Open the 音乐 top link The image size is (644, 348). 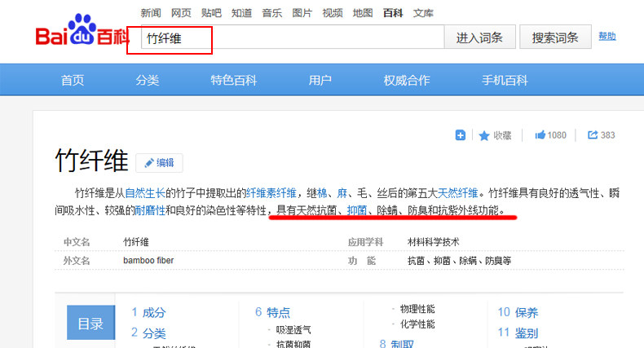(x=272, y=13)
